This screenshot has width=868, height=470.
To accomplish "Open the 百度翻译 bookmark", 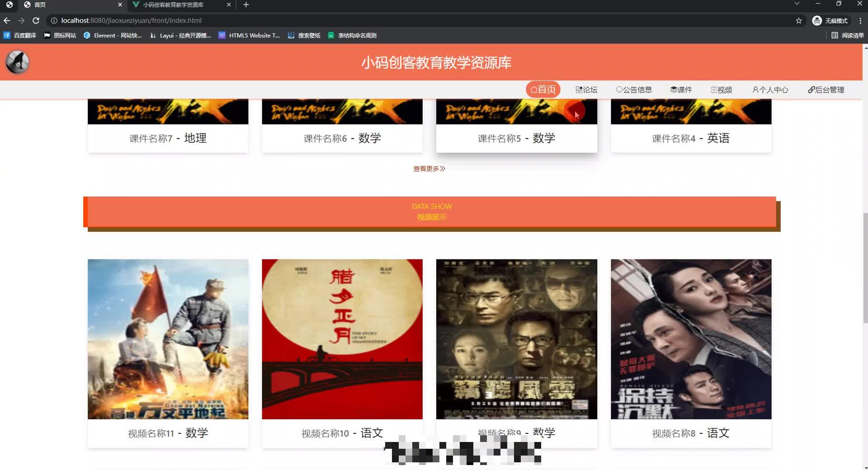I will click(20, 35).
